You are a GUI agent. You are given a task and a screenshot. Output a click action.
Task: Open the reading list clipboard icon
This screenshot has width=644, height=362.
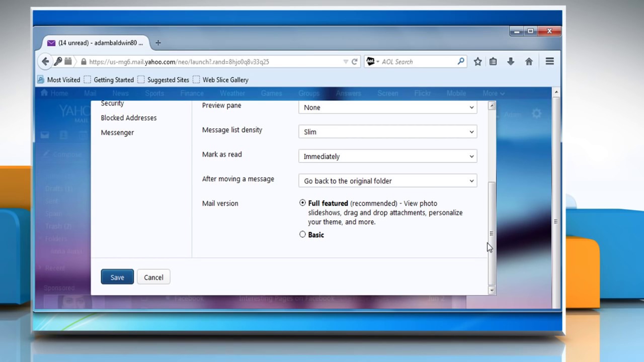point(493,61)
